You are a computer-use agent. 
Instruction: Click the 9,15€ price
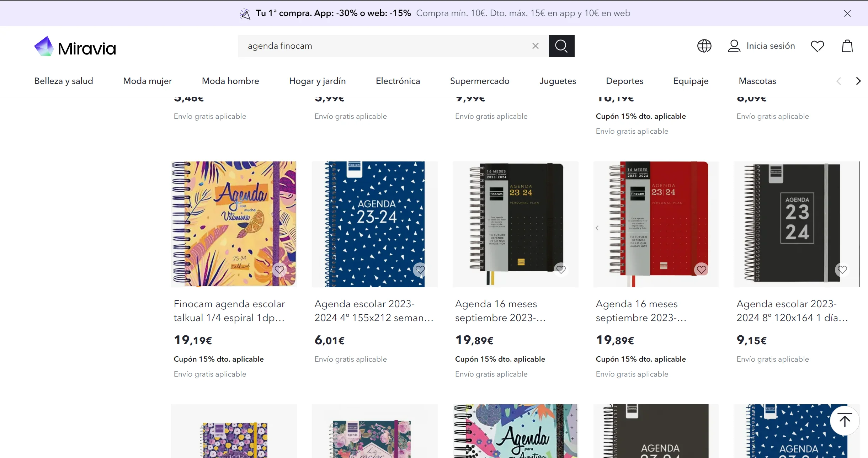click(x=751, y=340)
